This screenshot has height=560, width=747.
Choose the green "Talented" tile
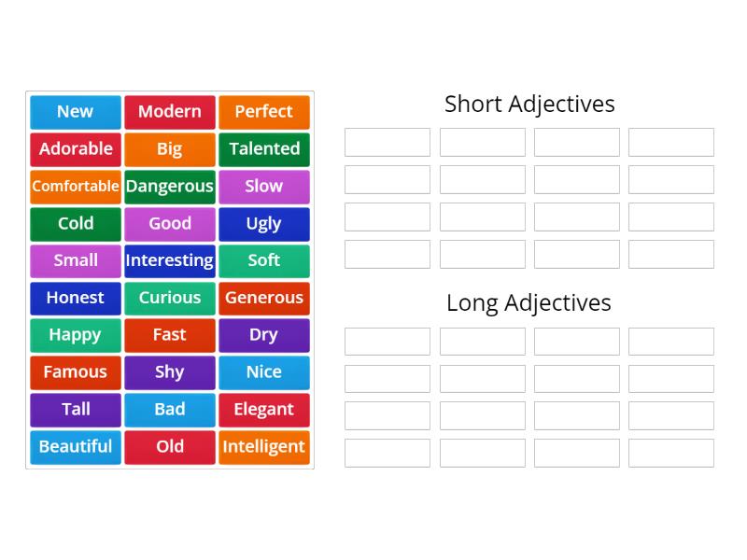264,149
